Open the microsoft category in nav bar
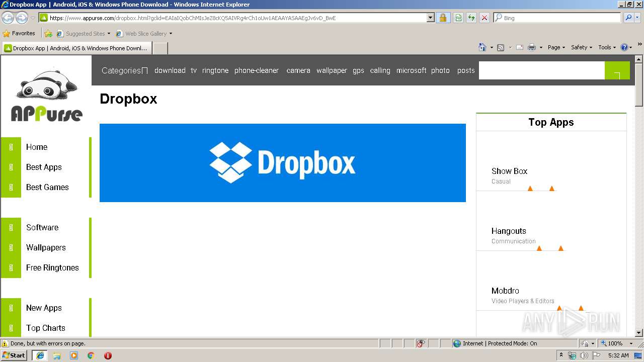Viewport: 644px width, 362px height. [411, 70]
